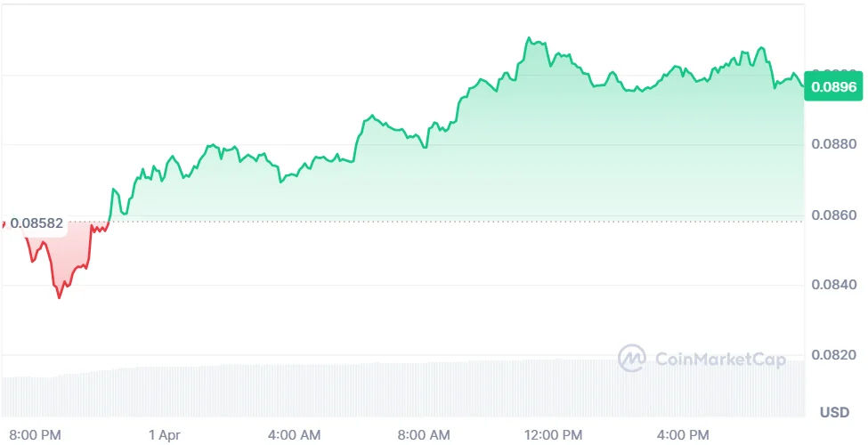The height and width of the screenshot is (445, 868).
Task: Click the green 0.0896 current price tag
Action: 834,87
